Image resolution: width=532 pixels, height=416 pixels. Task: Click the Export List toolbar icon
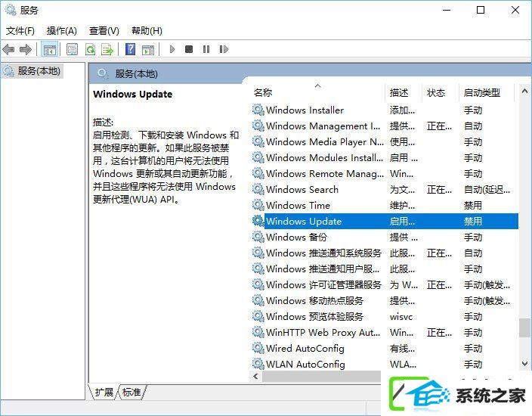click(107, 50)
